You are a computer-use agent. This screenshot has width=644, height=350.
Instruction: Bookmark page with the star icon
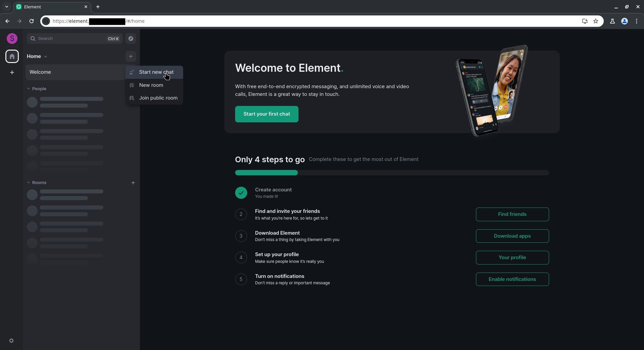click(596, 21)
